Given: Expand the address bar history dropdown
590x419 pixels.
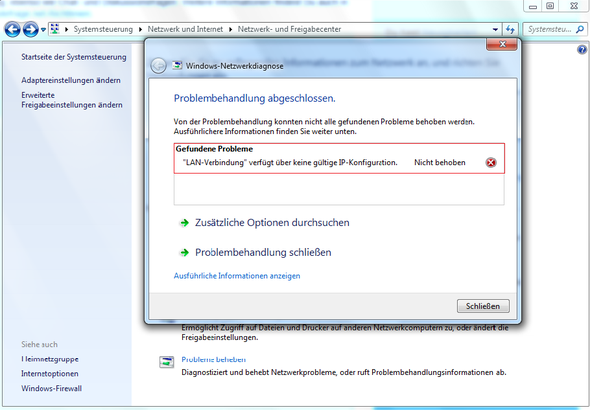Looking at the screenshot, I should coord(495,29).
